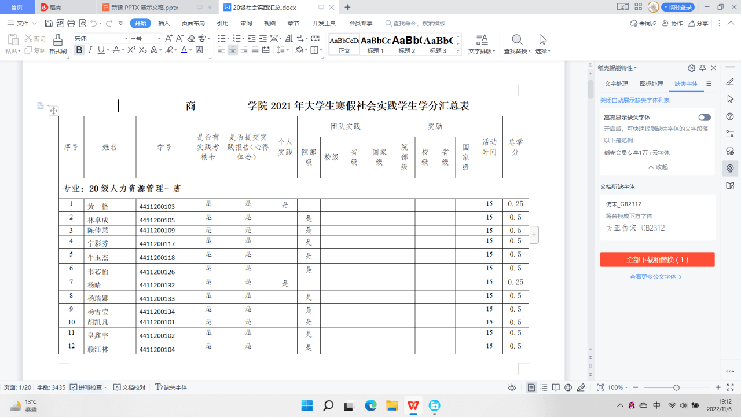Image resolution: width=742 pixels, height=418 pixels.
Task: Open the View tab
Action: coord(270,23)
